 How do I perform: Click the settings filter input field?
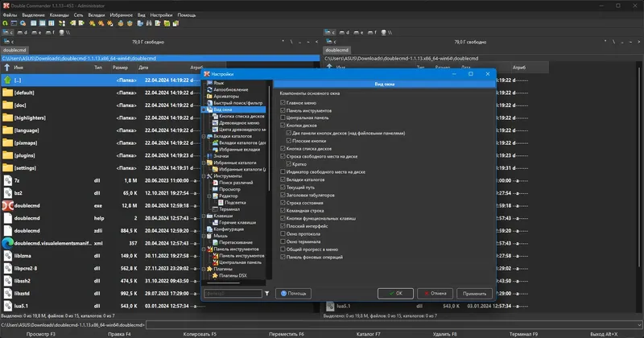(232, 294)
